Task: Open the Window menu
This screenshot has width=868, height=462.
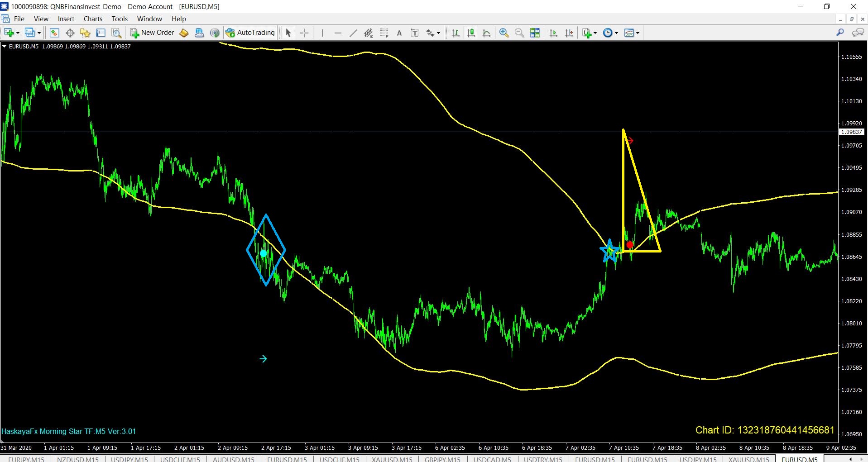Action: (149, 19)
